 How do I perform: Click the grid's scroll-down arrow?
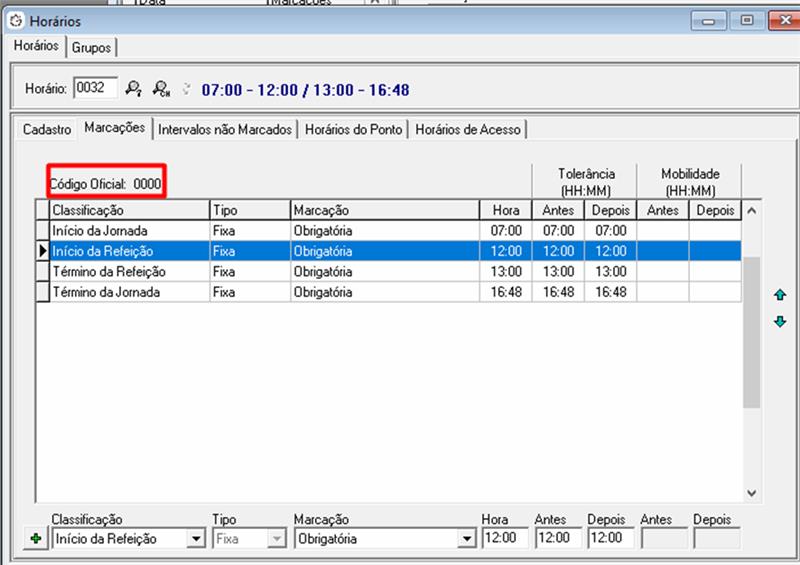[x=753, y=493]
